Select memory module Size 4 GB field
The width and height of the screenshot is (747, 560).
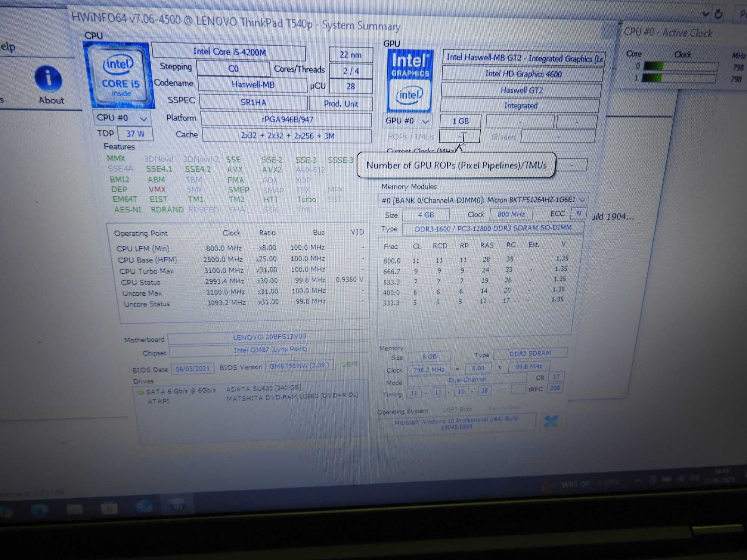click(426, 215)
